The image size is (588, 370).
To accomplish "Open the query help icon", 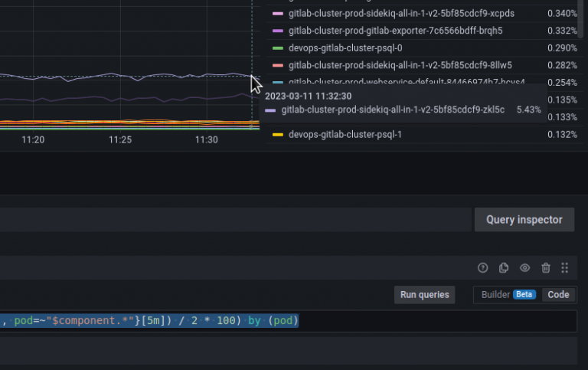I will point(483,267).
